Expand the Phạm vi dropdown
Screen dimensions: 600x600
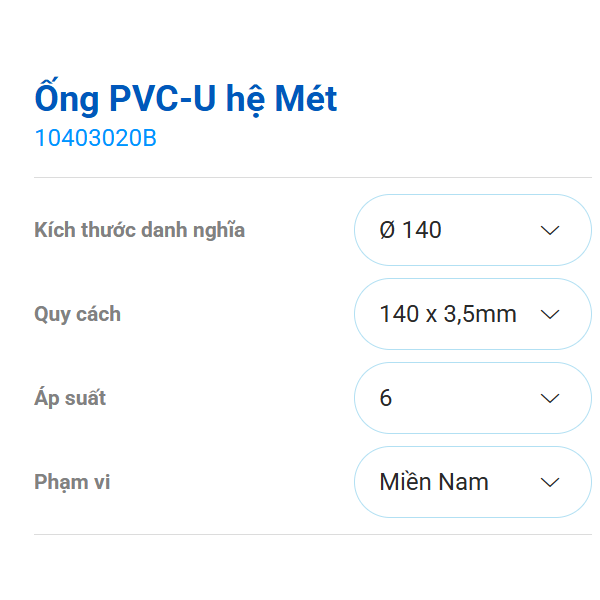point(472,482)
